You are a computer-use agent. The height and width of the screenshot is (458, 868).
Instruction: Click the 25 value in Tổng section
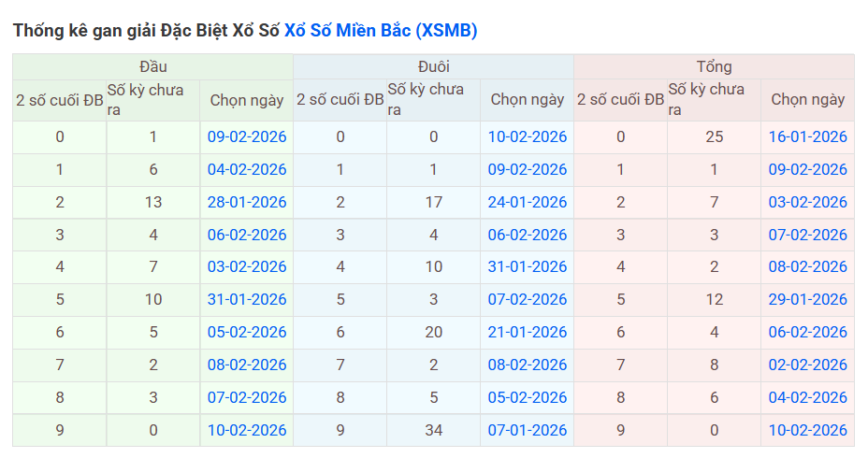714,137
